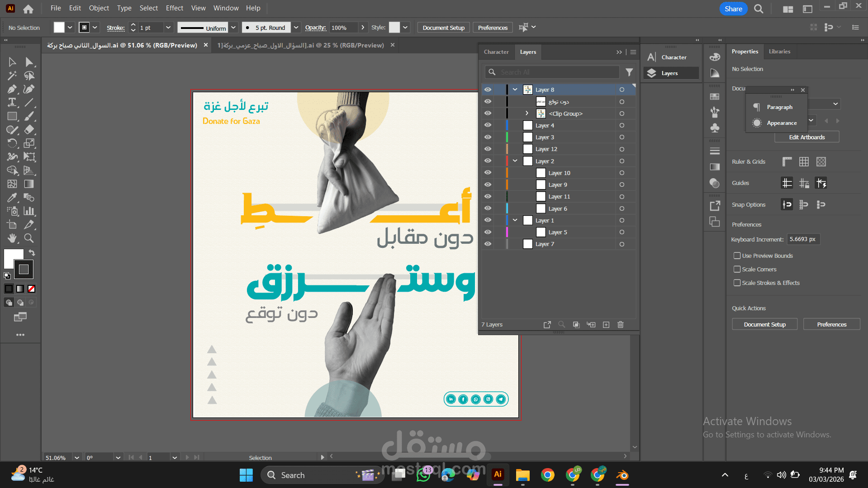Toggle visibility of Layer 10
The height and width of the screenshot is (488, 868).
[488, 173]
